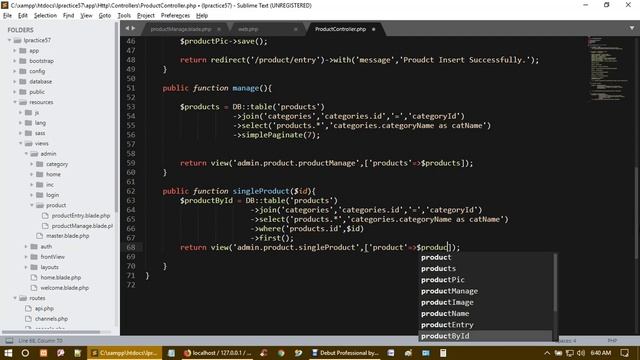The width and height of the screenshot is (640, 360).
Task: Select the lang folder
Action: 40,123
